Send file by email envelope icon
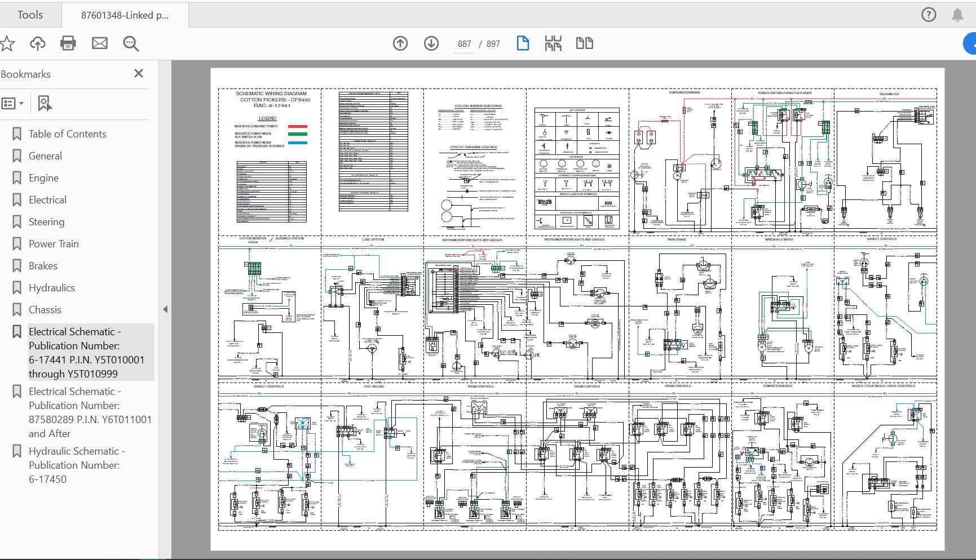 click(100, 43)
